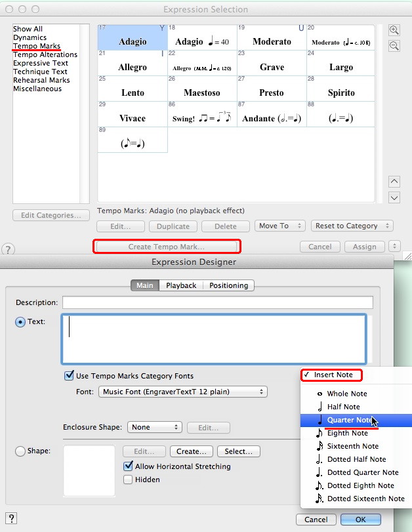Select the Text radio button
412x532 pixels.
(x=20, y=322)
